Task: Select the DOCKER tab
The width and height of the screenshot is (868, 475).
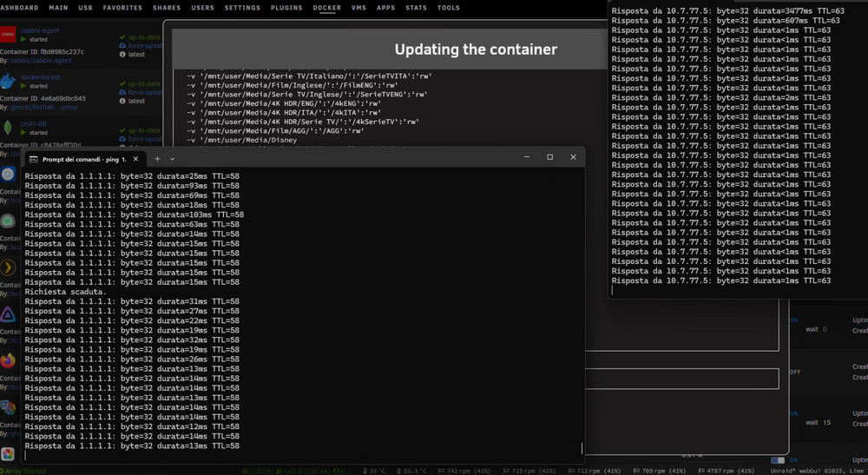Action: click(x=326, y=8)
